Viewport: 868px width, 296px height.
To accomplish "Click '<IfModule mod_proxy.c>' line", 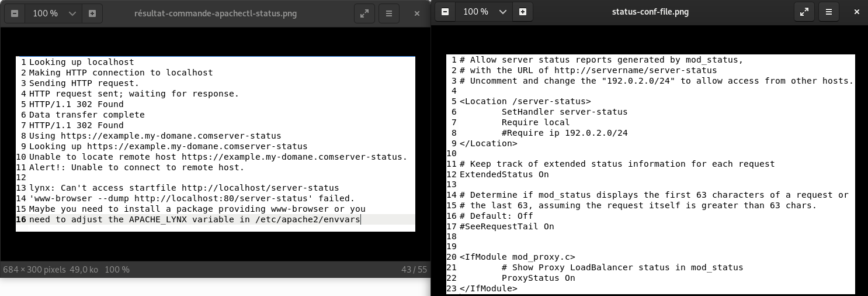I will click(518, 257).
